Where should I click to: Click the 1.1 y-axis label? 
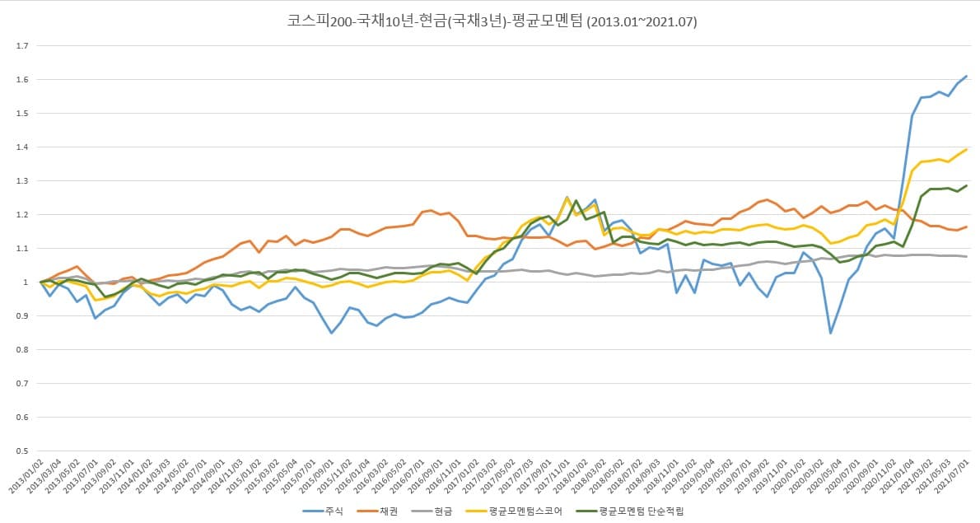tap(22, 248)
